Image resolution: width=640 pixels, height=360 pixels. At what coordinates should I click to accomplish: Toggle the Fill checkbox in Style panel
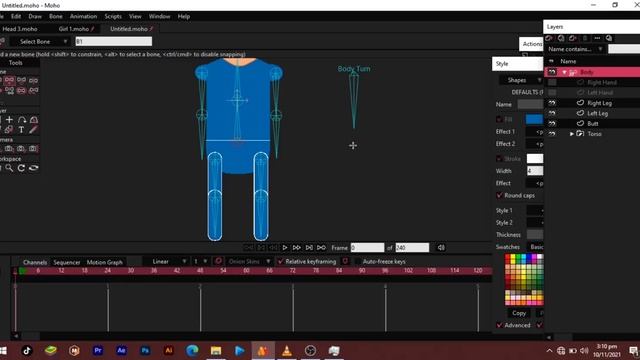499,119
